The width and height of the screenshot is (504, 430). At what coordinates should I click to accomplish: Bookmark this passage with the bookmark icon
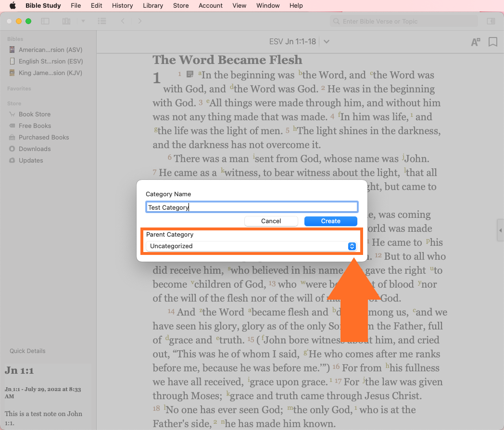coord(492,42)
